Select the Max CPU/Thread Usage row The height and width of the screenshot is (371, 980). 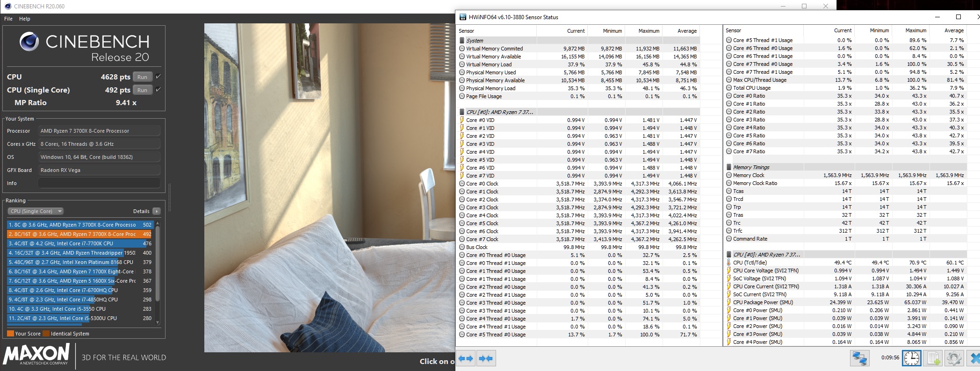click(x=846, y=80)
